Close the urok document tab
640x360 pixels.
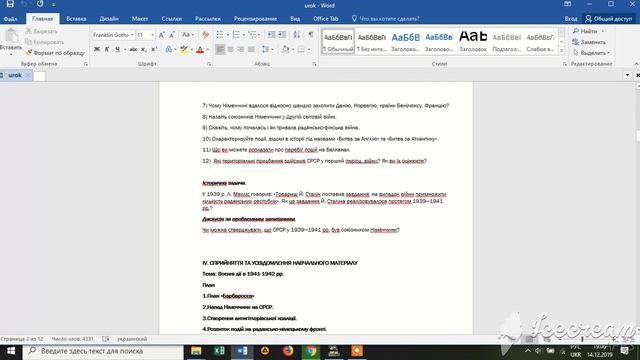click(28, 76)
